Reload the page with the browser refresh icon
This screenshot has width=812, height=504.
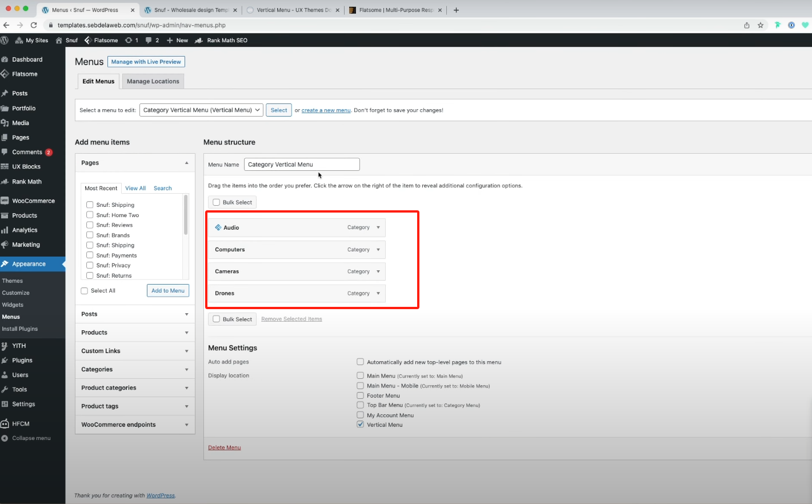(x=34, y=25)
